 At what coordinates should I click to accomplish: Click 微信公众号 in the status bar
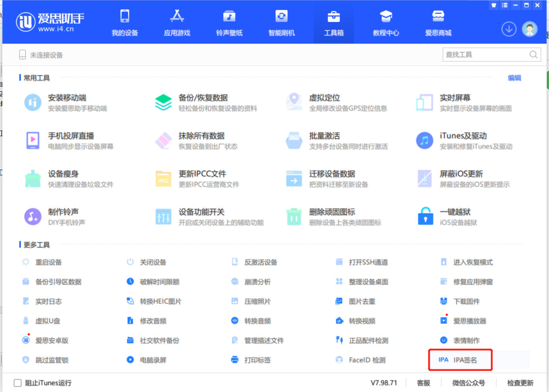(x=468, y=383)
